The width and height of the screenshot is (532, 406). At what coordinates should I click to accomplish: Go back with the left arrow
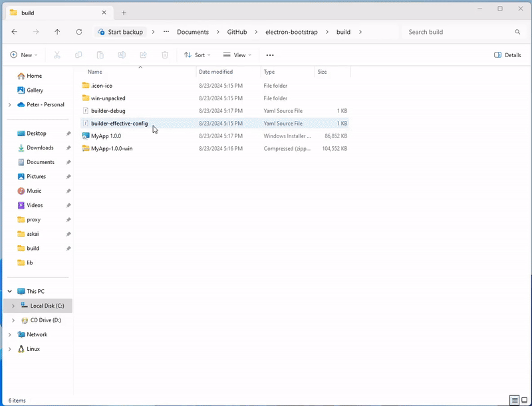pos(14,32)
